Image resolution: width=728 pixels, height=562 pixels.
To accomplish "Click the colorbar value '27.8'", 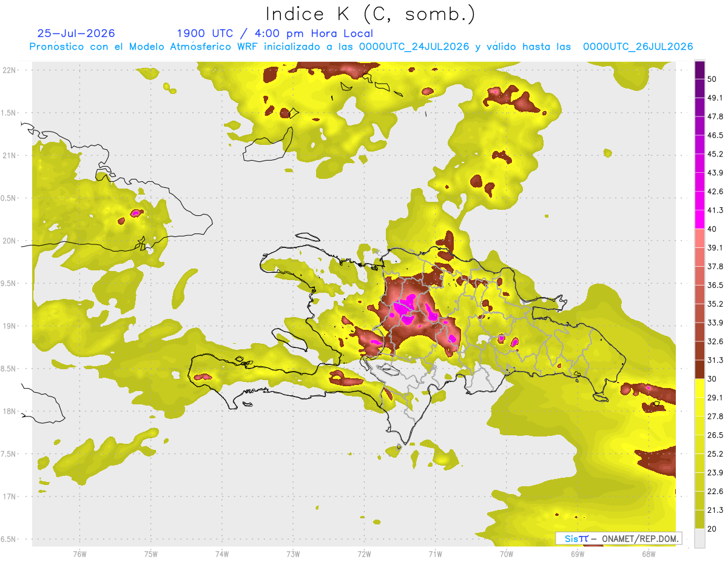I will tap(715, 416).
